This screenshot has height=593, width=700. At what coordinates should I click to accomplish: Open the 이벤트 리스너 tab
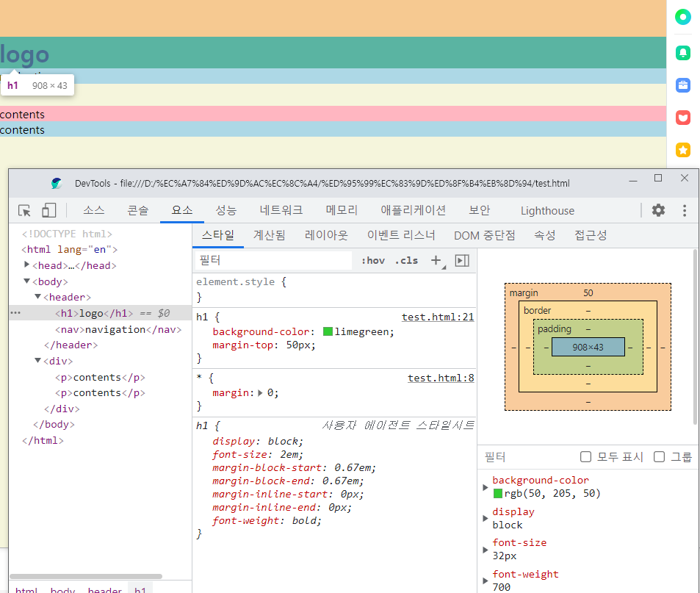(x=401, y=235)
